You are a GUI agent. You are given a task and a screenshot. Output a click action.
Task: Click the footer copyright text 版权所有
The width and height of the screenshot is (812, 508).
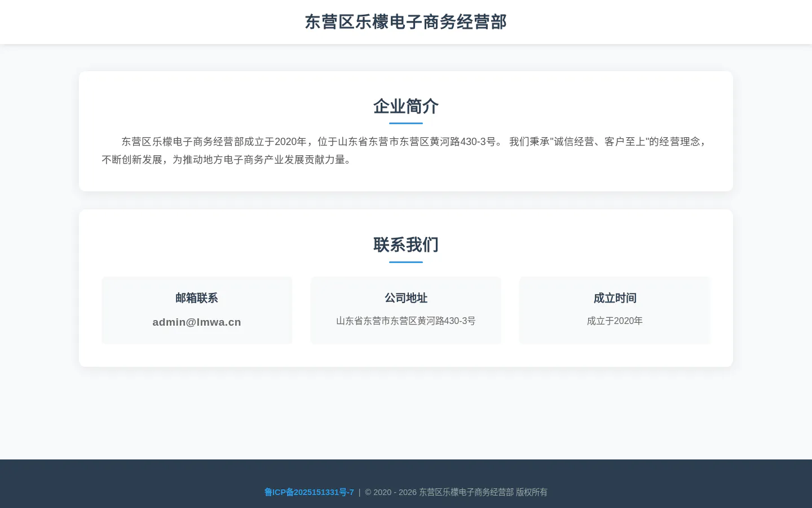(x=532, y=492)
